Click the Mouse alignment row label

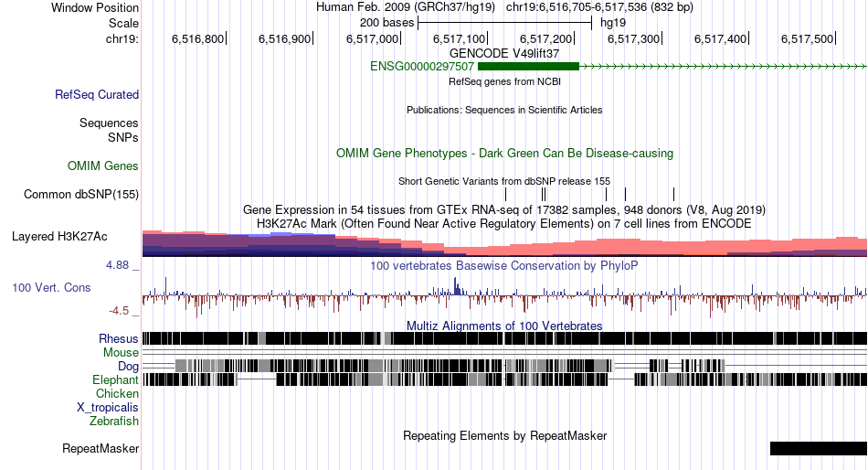point(121,353)
